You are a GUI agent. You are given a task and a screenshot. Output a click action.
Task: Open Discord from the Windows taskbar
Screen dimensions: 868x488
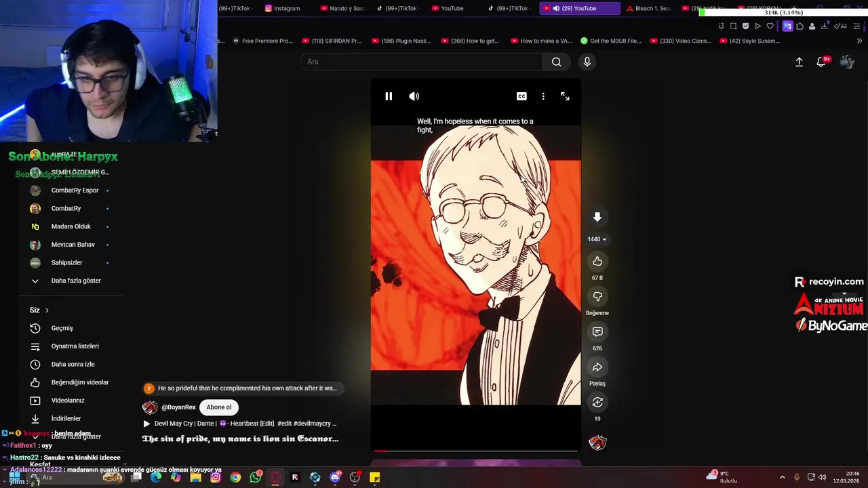[x=335, y=477]
